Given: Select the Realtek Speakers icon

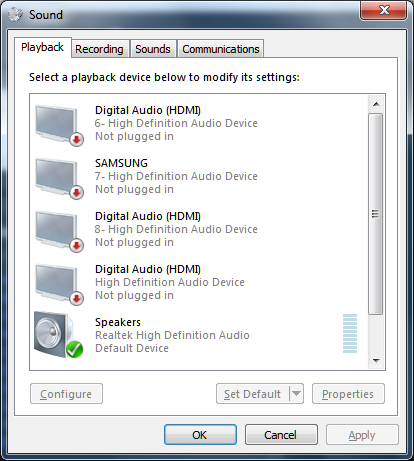Looking at the screenshot, I should tap(59, 335).
